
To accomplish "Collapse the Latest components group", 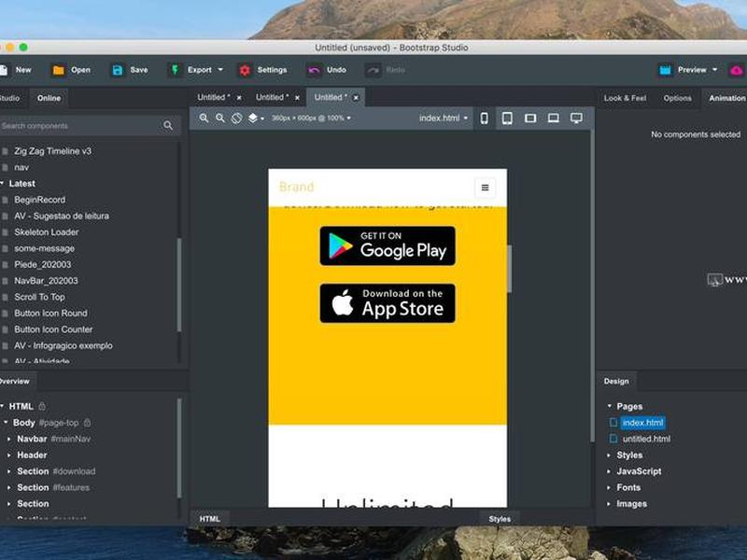I will tap(3, 183).
